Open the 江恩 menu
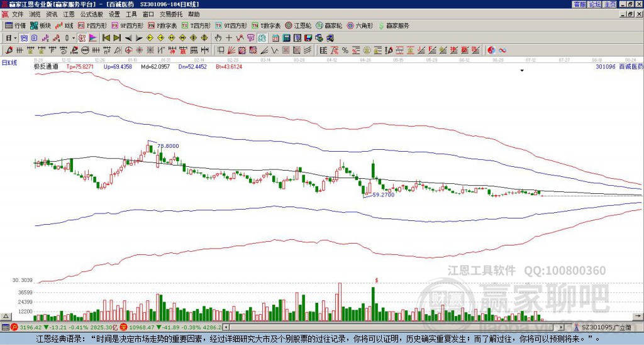This screenshot has width=644, height=345. [x=69, y=14]
